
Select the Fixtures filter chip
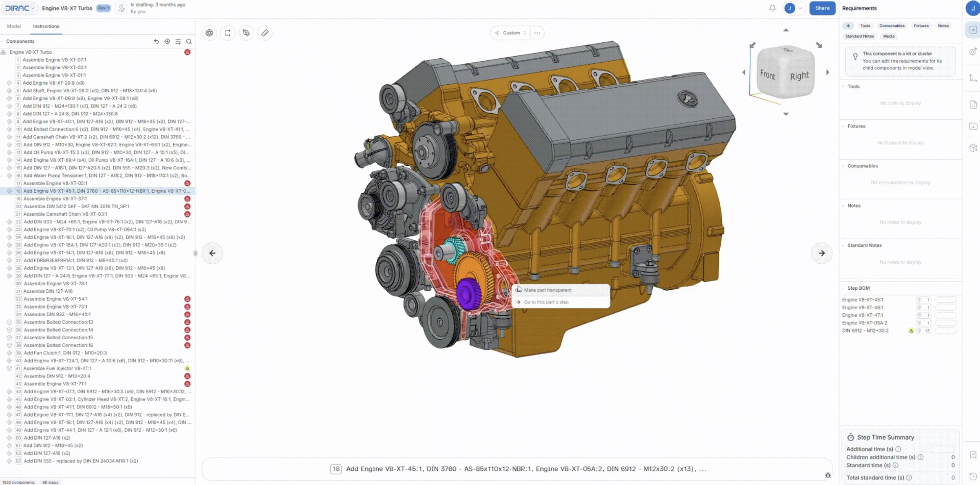click(921, 26)
